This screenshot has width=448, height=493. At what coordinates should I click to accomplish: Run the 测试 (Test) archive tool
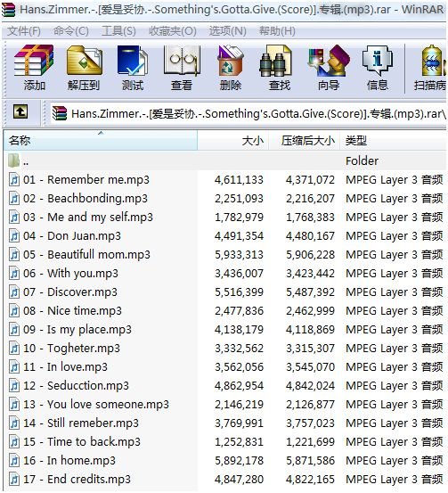[x=133, y=67]
